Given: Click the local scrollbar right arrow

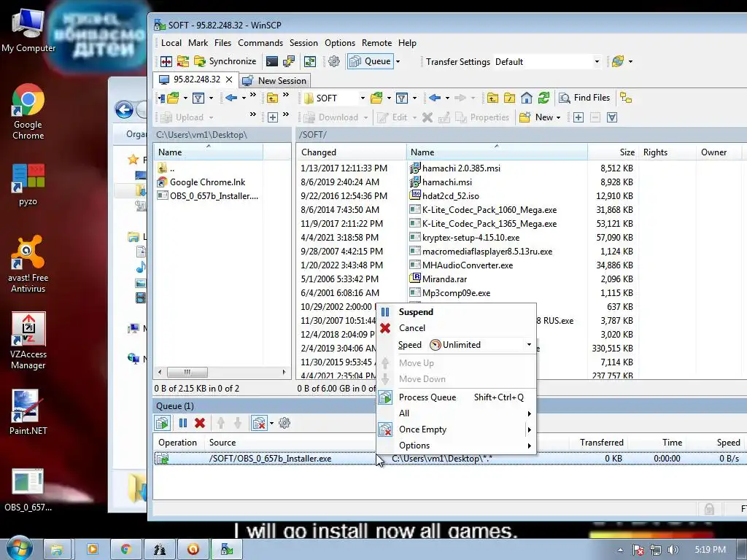Looking at the screenshot, I should click(x=285, y=373).
